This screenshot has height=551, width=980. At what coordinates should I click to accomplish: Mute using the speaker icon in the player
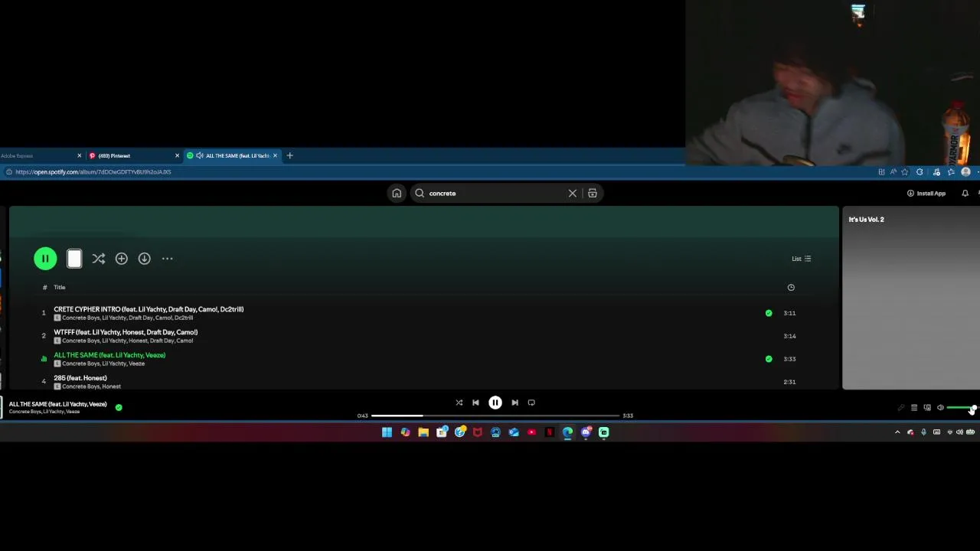tap(940, 408)
